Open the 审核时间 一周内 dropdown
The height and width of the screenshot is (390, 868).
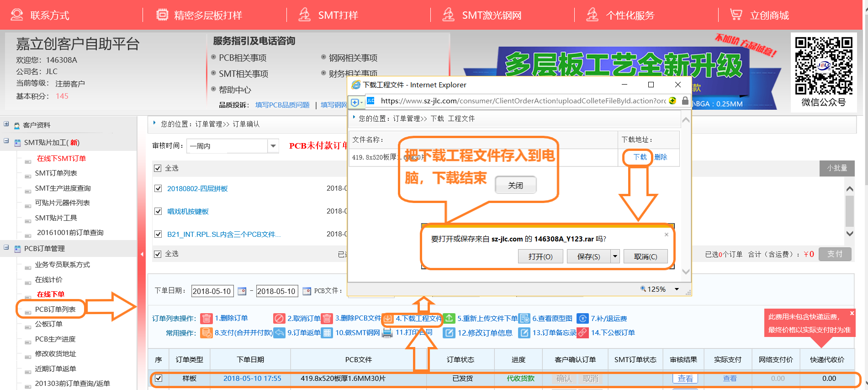point(273,146)
